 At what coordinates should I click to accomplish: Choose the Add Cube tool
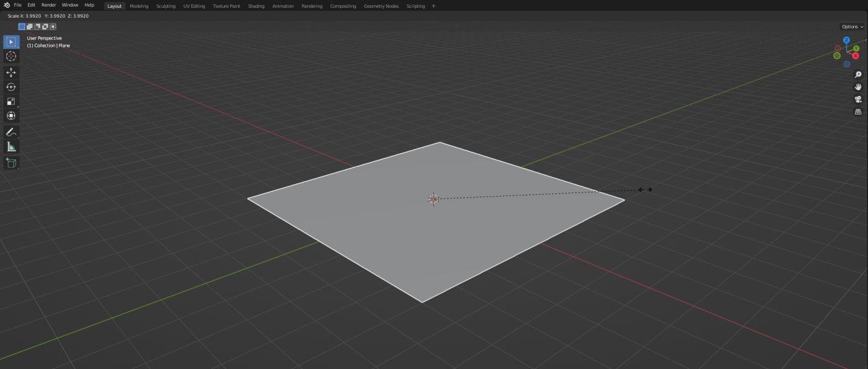(x=11, y=163)
